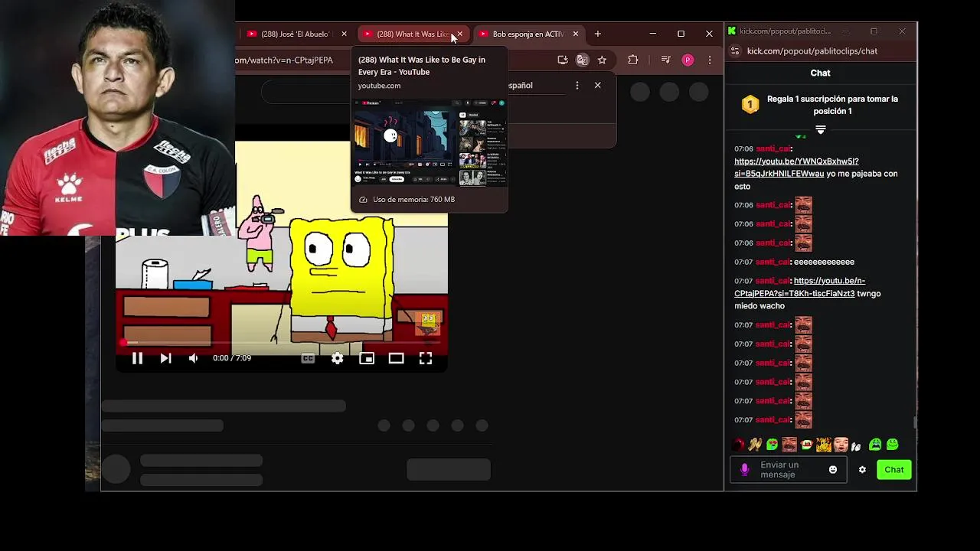
Task: Open the media controls icon in Chrome toolbar
Action: point(665,60)
